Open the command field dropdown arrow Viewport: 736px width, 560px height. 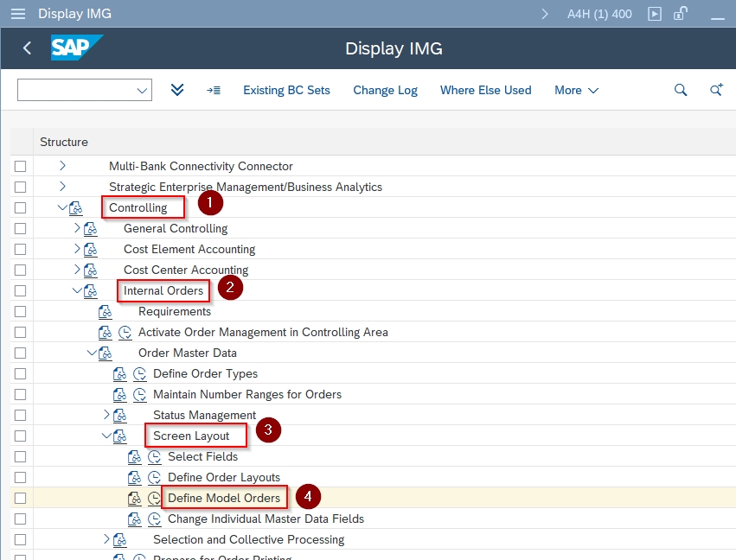tap(142, 90)
